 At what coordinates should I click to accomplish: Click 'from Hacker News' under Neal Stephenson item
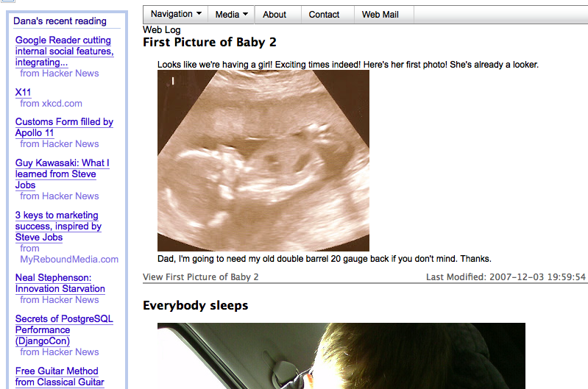[60, 300]
